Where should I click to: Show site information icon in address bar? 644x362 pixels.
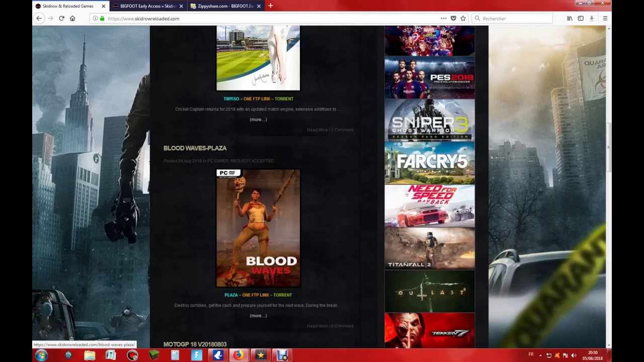tap(95, 19)
